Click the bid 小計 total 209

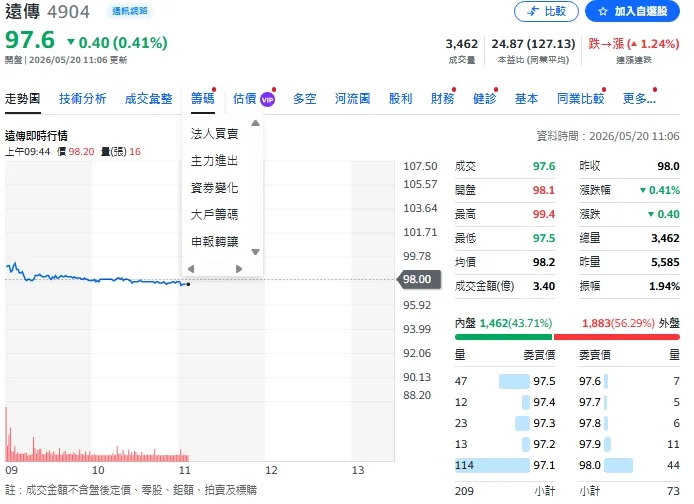tap(464, 491)
